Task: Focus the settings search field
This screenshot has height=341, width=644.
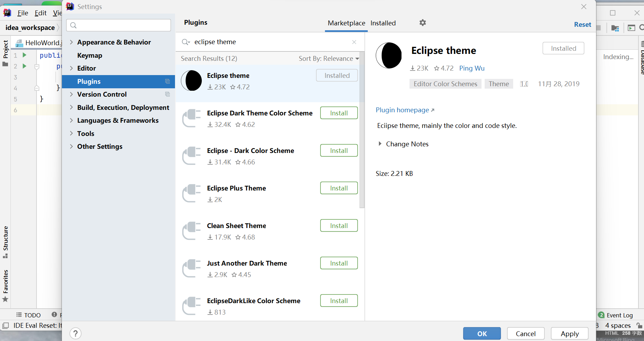Action: pyautogui.click(x=118, y=25)
